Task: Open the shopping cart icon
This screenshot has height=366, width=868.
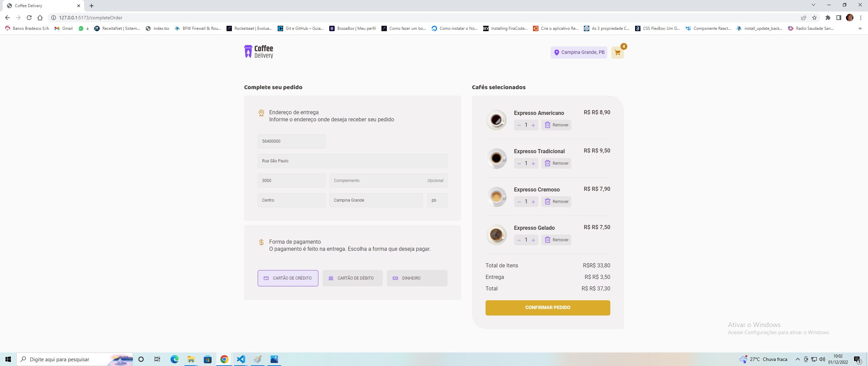Action: tap(617, 53)
